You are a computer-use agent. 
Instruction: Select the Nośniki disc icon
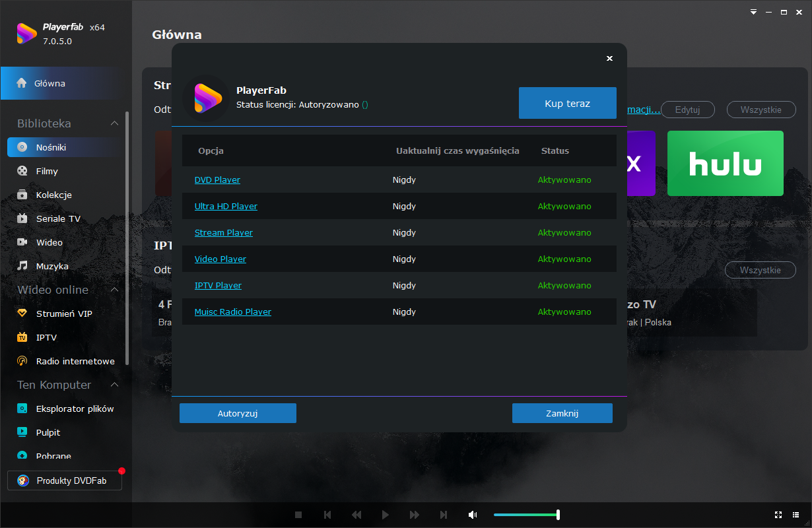click(x=22, y=147)
